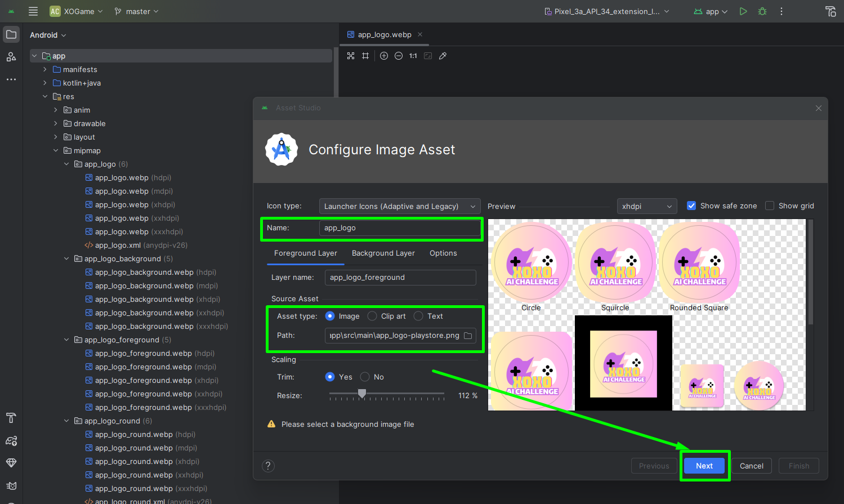Click the color picker eyedropper icon
Image resolution: width=844 pixels, height=504 pixels.
pos(443,56)
